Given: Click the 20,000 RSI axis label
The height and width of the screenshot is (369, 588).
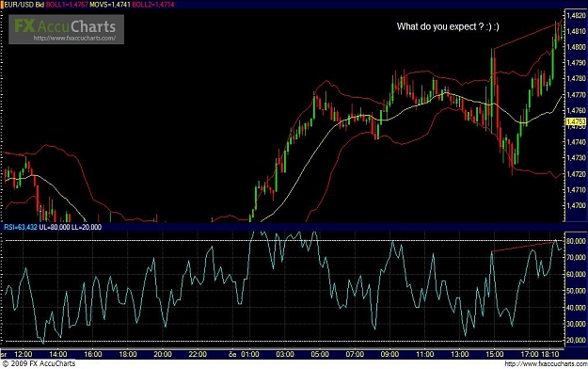Looking at the screenshot, I should (576, 341).
